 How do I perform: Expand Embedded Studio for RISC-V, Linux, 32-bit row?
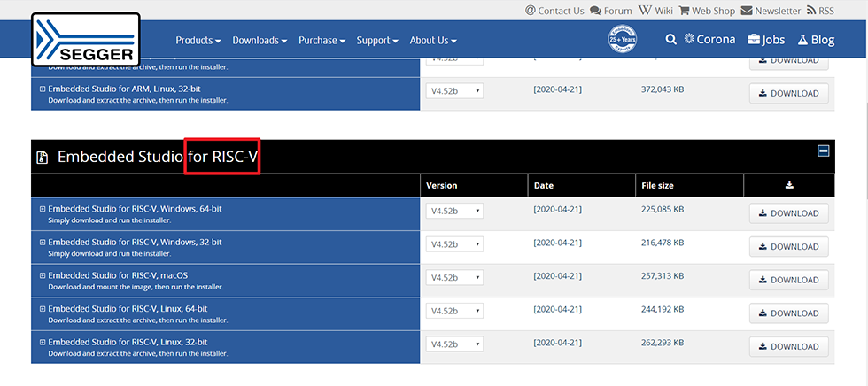(x=43, y=343)
